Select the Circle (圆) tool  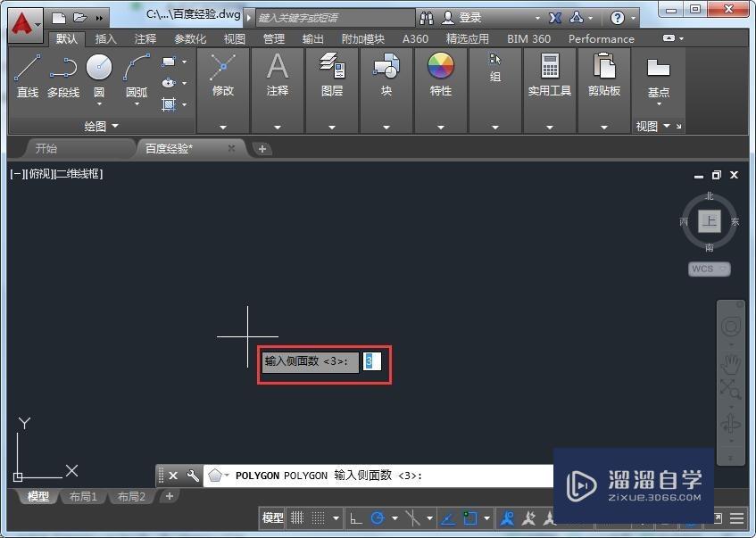click(x=98, y=70)
